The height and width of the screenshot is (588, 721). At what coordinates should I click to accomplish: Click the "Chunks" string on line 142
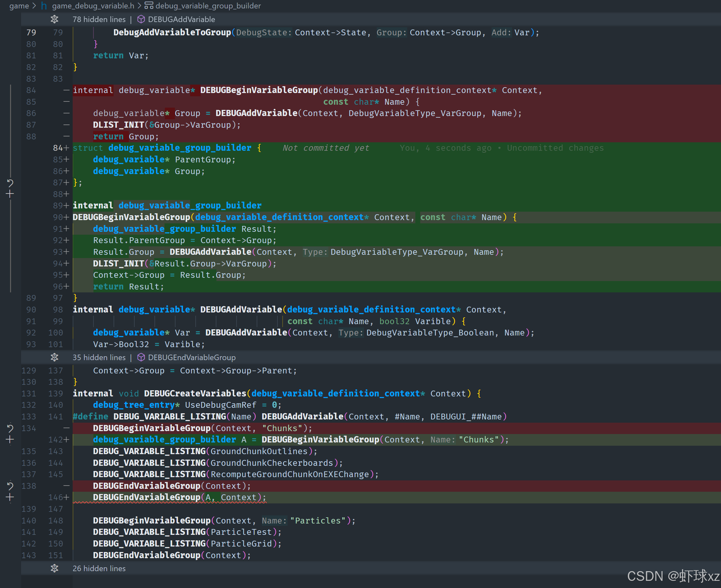[x=478, y=440]
